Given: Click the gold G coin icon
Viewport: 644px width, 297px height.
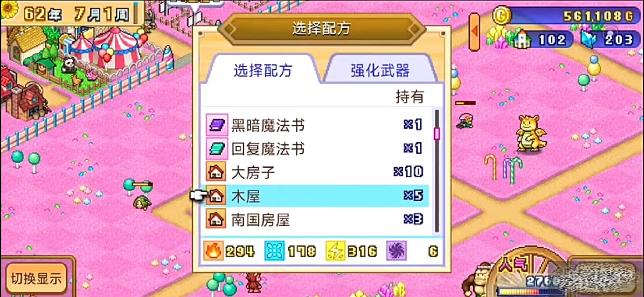Looking at the screenshot, I should [x=502, y=16].
